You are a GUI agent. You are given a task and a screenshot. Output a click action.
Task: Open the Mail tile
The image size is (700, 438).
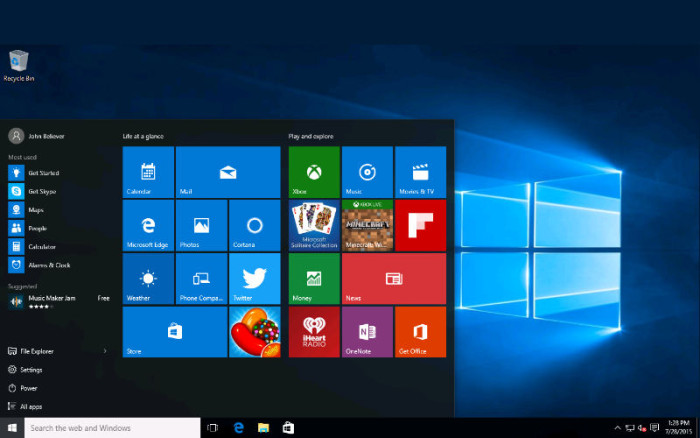pyautogui.click(x=228, y=172)
